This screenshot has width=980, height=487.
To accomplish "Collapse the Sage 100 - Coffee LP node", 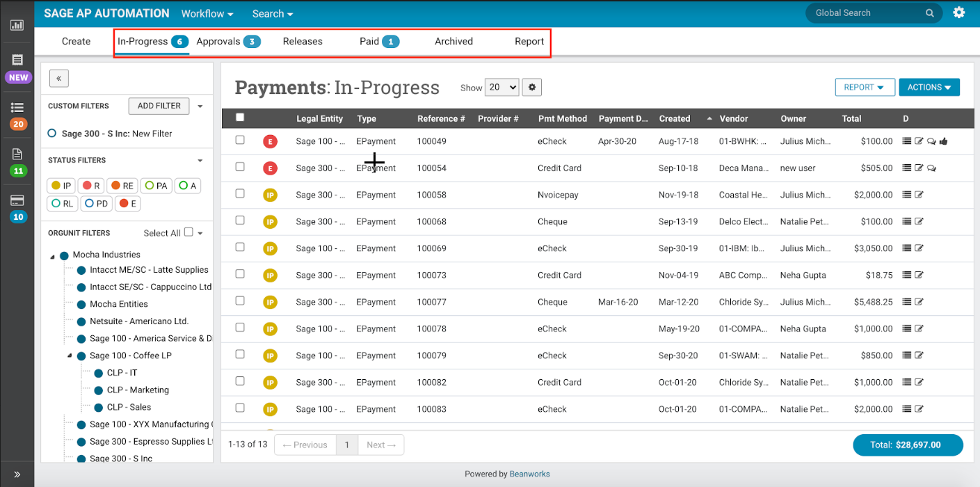I will pyautogui.click(x=70, y=356).
